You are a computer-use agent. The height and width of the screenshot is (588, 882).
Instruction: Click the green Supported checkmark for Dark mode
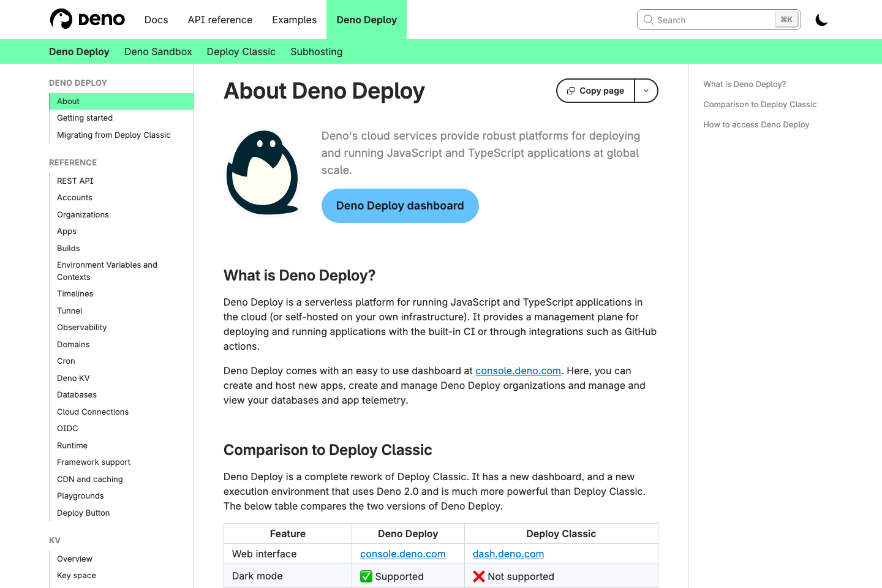point(366,576)
